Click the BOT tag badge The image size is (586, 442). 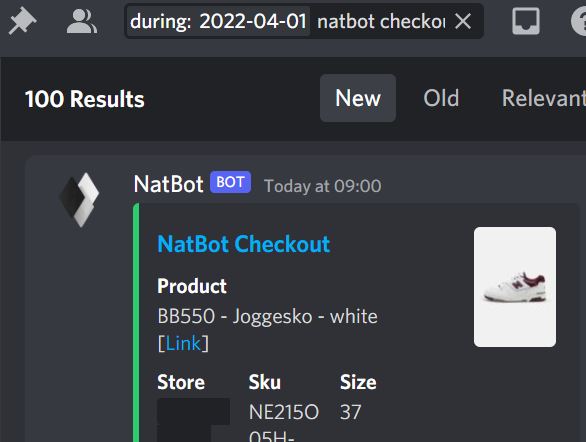[x=230, y=182]
